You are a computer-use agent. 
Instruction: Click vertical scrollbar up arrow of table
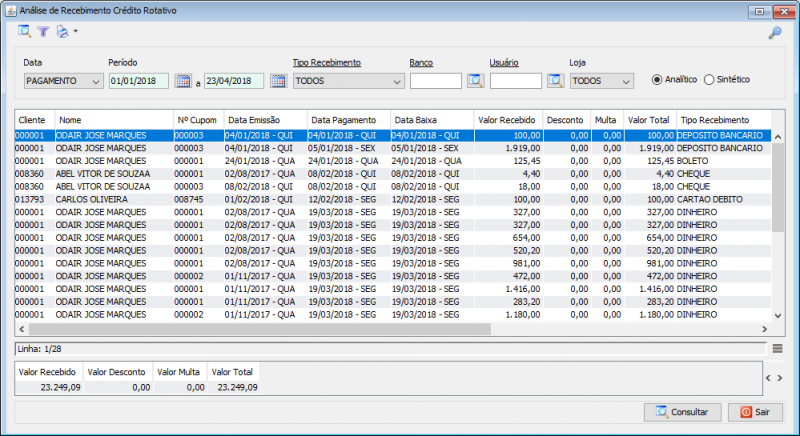778,137
